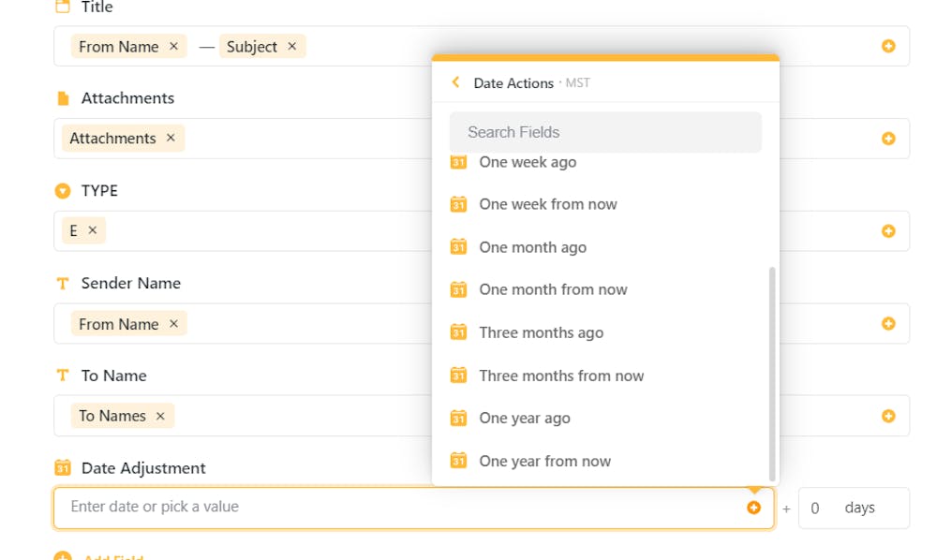Remove the E token from TYPE field
This screenshot has height=560, width=937.
click(x=93, y=230)
